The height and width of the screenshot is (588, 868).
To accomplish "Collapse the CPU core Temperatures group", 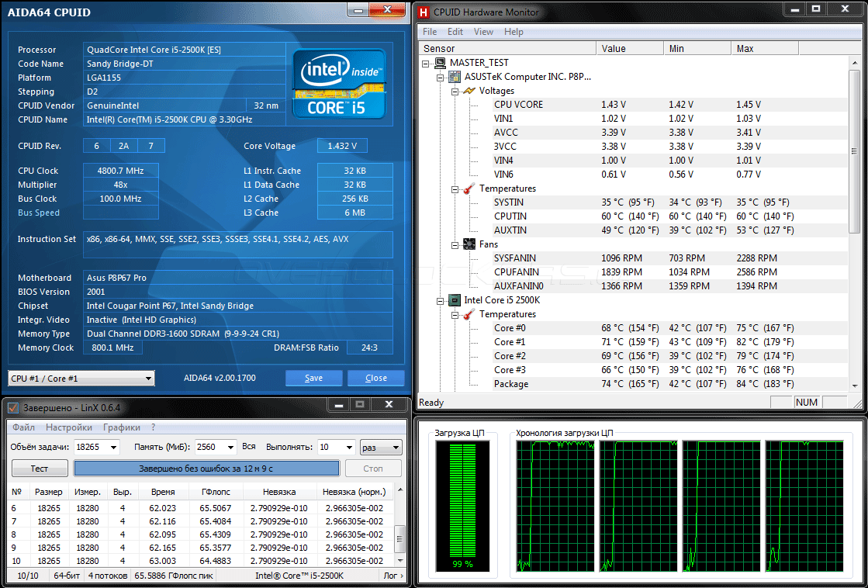I will click(x=455, y=314).
